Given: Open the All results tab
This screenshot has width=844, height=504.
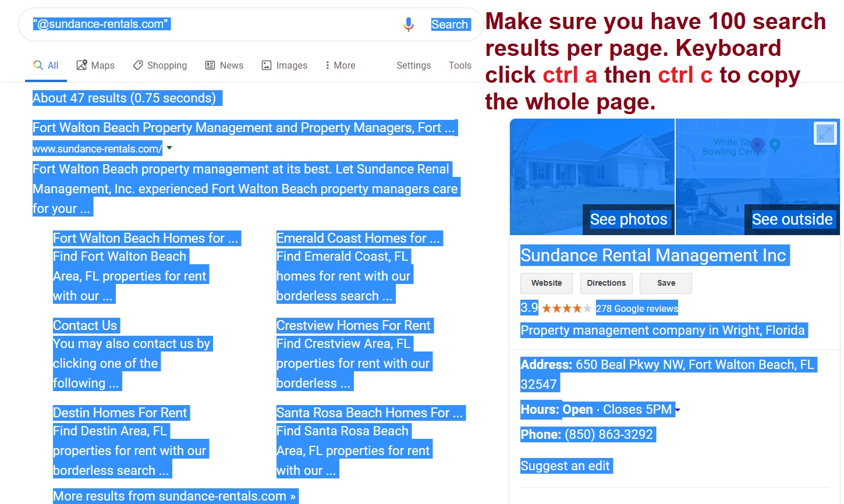Looking at the screenshot, I should [46, 65].
